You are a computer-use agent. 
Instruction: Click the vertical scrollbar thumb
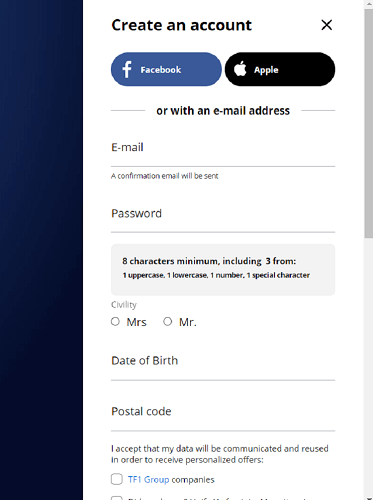(368, 123)
